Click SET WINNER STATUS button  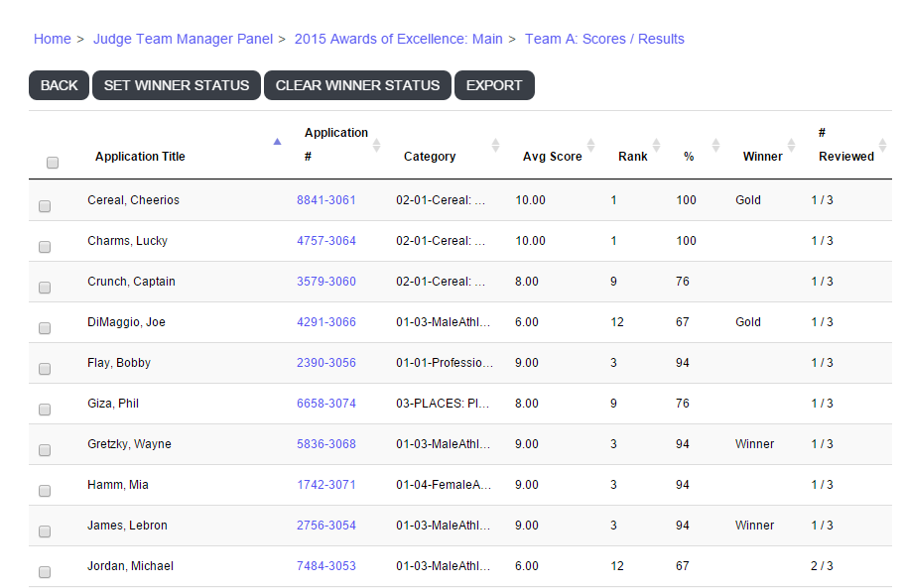177,85
